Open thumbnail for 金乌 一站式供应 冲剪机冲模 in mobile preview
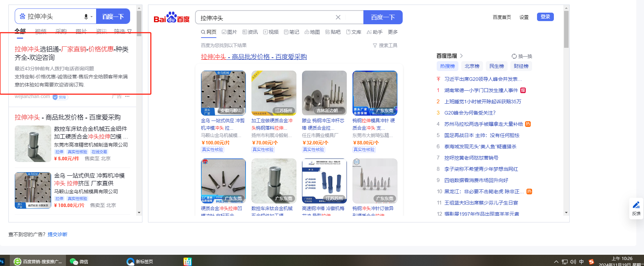This screenshot has height=266, width=644. coord(33,190)
